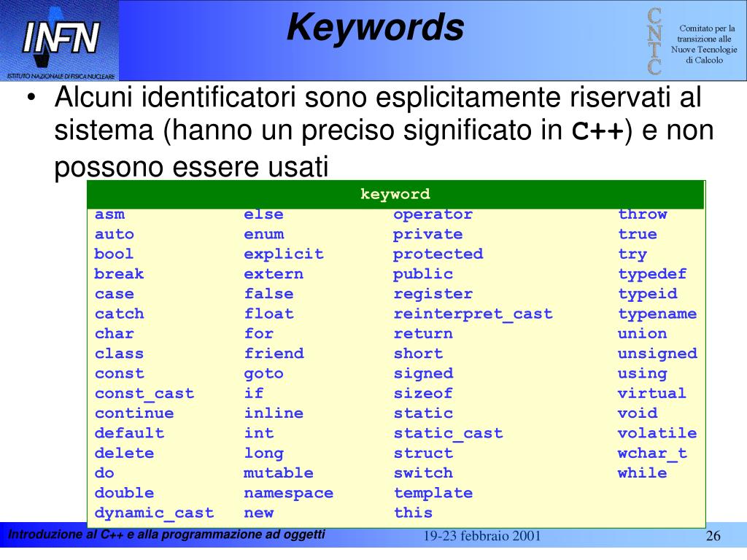Select the keyword false
The image size is (747, 560).
pyautogui.click(x=269, y=294)
